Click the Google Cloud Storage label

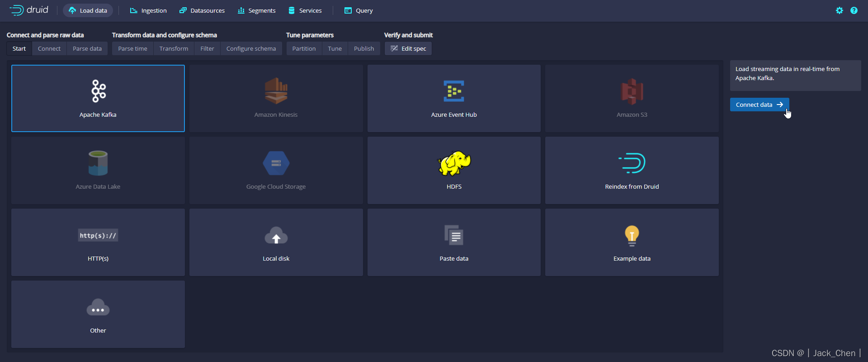pyautogui.click(x=276, y=186)
